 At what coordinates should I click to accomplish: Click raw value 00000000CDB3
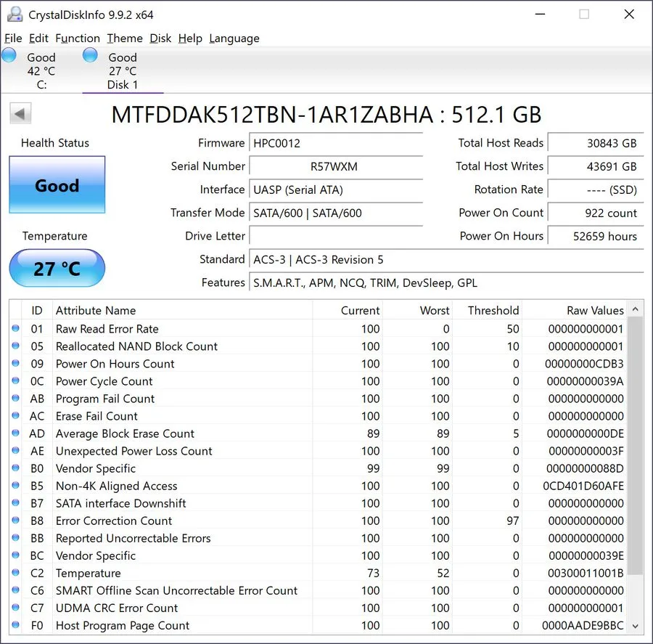[x=584, y=364]
